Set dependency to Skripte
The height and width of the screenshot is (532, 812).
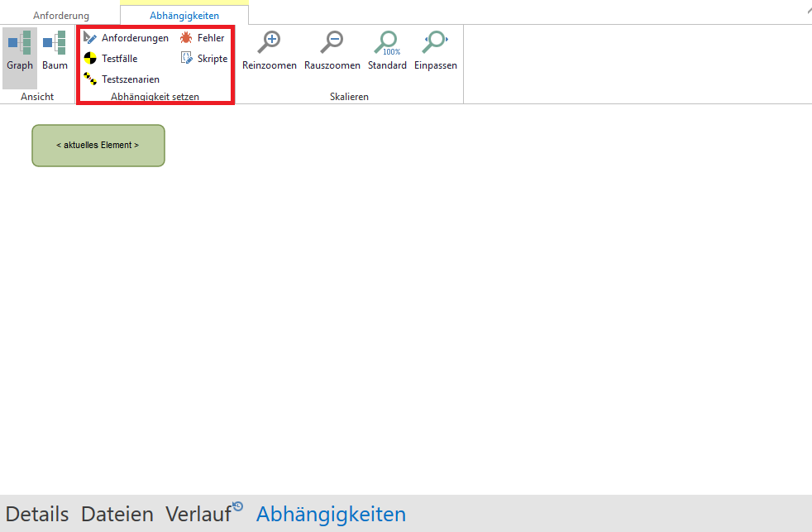pyautogui.click(x=204, y=59)
